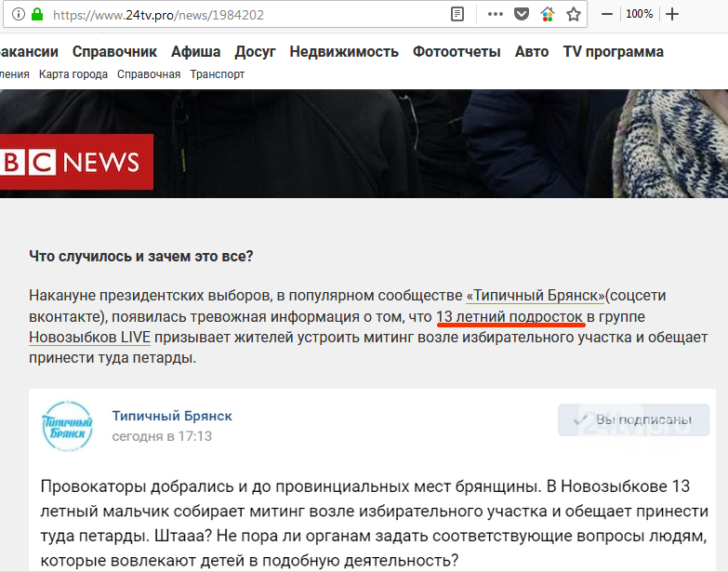
Task: Open the colorful house extension icon
Action: coord(548,14)
